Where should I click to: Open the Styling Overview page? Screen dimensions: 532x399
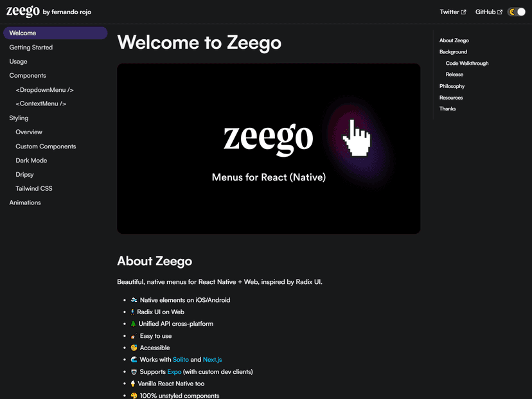click(x=29, y=132)
